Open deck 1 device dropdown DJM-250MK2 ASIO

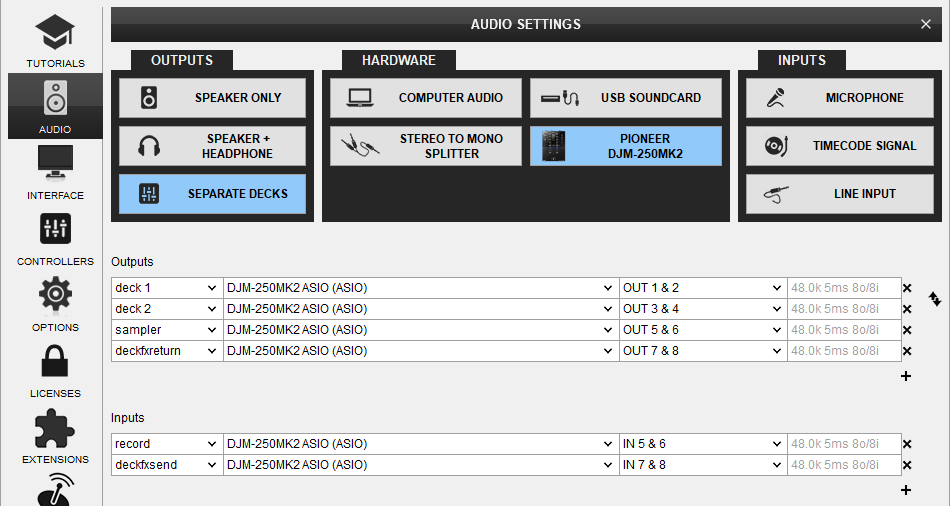[421, 288]
